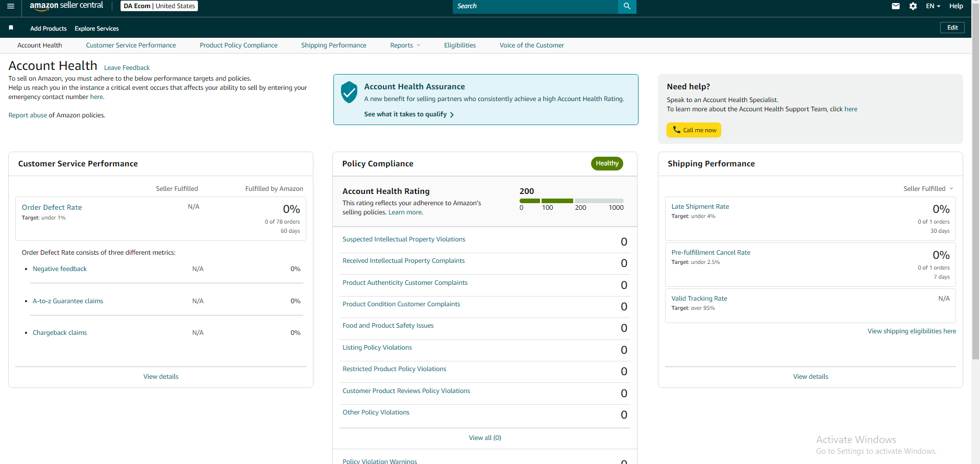The image size is (980, 464).
Task: Open Product Condition Customer Complaints
Action: (401, 304)
